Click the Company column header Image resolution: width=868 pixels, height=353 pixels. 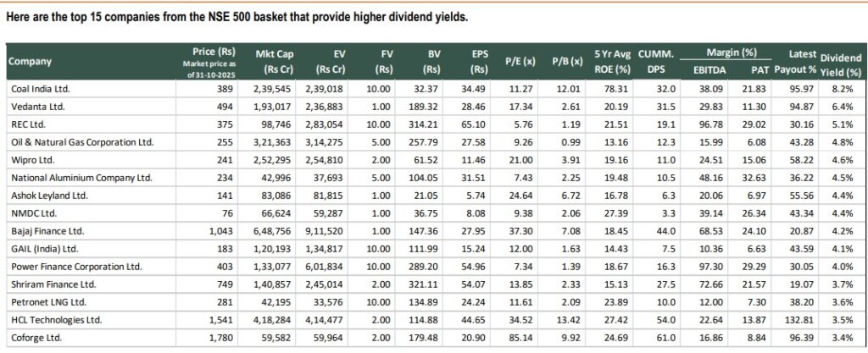(31, 61)
